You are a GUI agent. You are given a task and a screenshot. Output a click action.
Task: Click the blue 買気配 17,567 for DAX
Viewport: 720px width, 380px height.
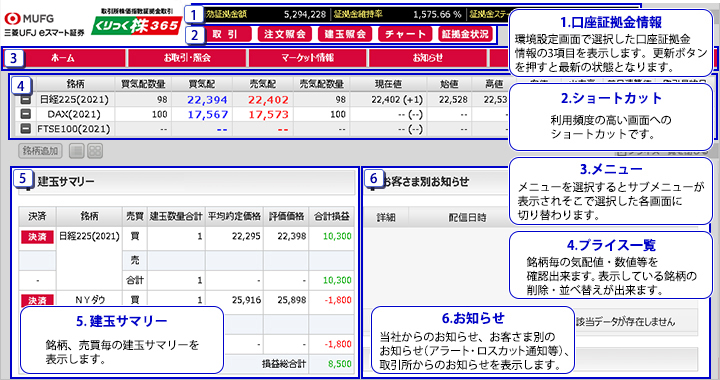pos(208,114)
